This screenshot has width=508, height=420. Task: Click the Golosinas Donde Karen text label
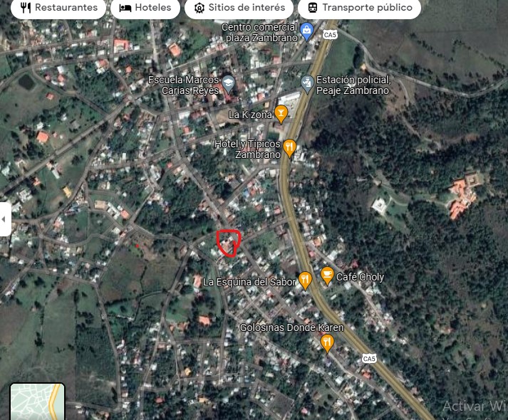tap(291, 327)
